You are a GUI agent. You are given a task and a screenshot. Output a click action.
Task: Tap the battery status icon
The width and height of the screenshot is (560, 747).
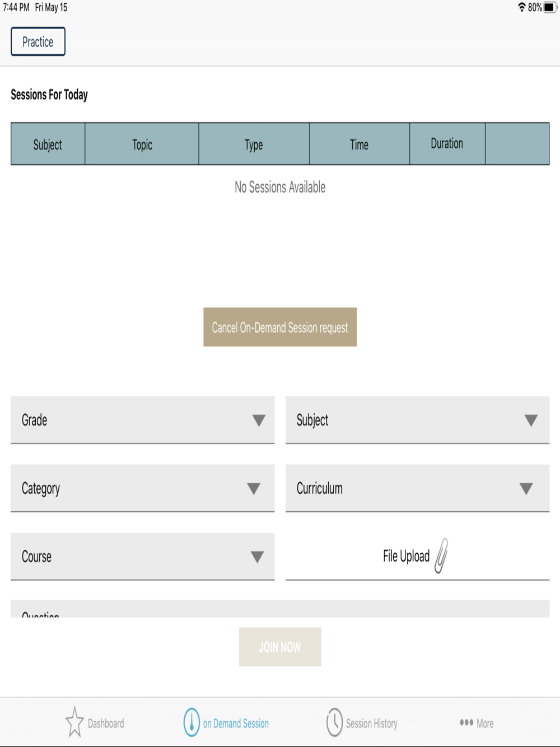550,7
